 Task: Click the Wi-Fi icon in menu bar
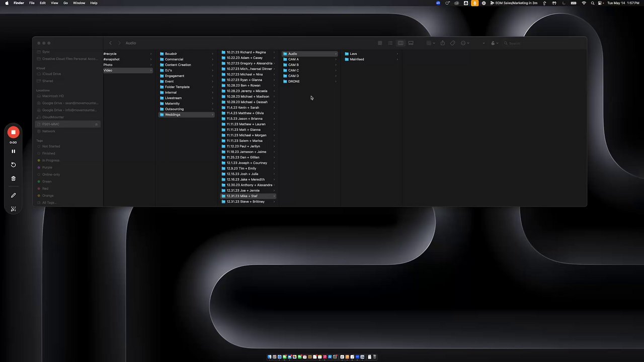pos(584,3)
